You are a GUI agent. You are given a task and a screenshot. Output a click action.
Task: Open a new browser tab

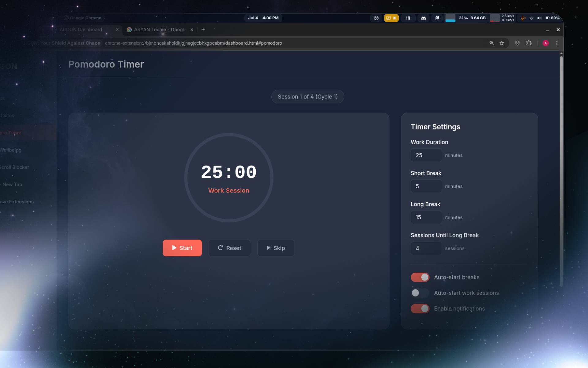coord(203,30)
